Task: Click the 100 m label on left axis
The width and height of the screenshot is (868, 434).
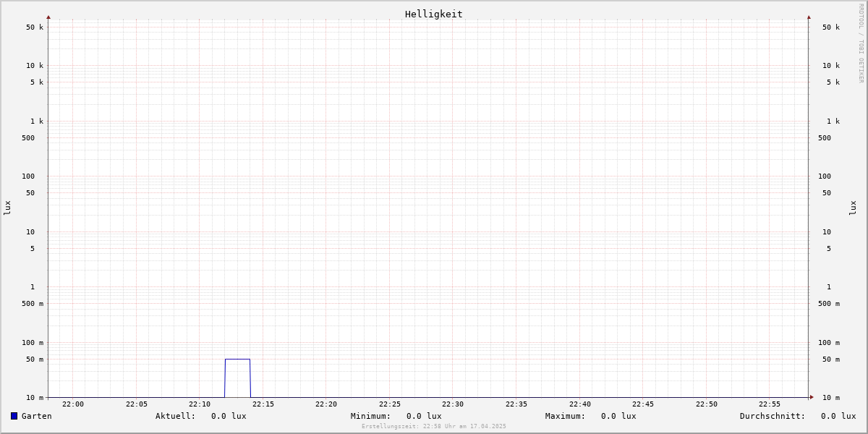Action: coord(33,343)
